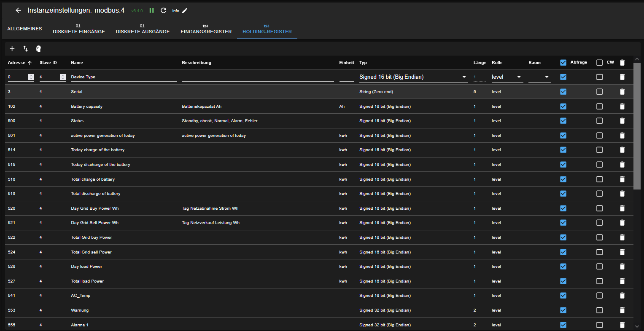644x331 pixels.
Task: Click the Slave-ID column header
Action: click(48, 63)
